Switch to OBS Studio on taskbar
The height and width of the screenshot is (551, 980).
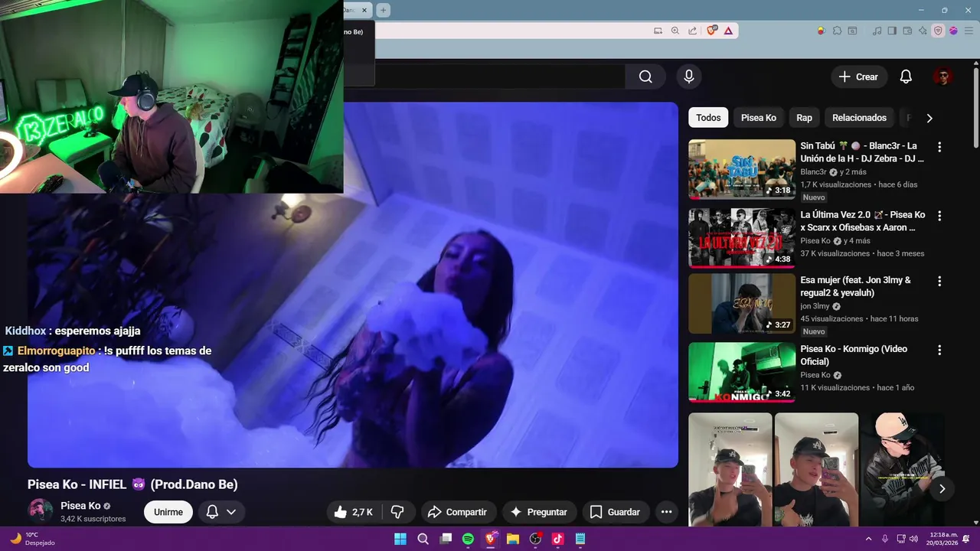click(x=535, y=539)
